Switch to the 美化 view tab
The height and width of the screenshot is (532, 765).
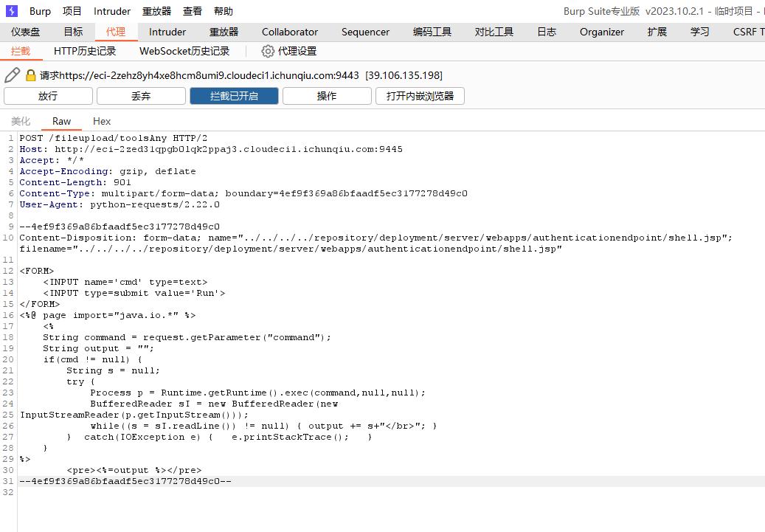(x=21, y=121)
